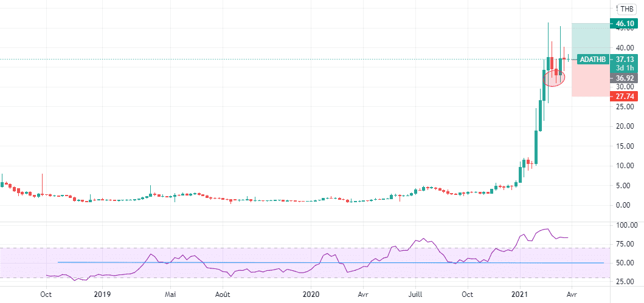This screenshot has width=644, height=303.
Task: Click the 2020 label on the time axis
Action: pos(310,294)
